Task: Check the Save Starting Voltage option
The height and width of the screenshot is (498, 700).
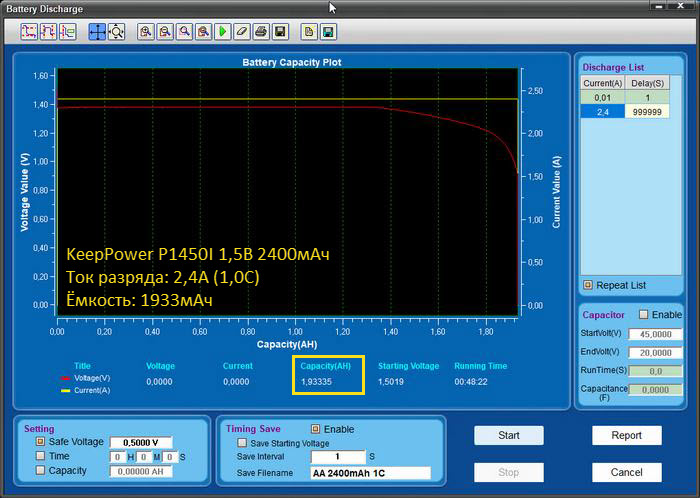Action: coord(241,442)
